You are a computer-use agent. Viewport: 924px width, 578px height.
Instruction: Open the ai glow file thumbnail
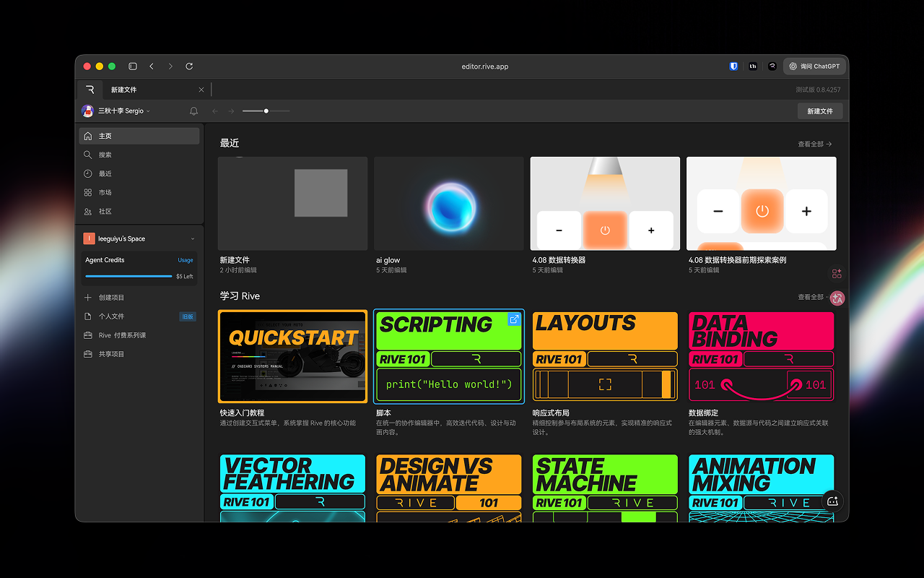pos(448,204)
